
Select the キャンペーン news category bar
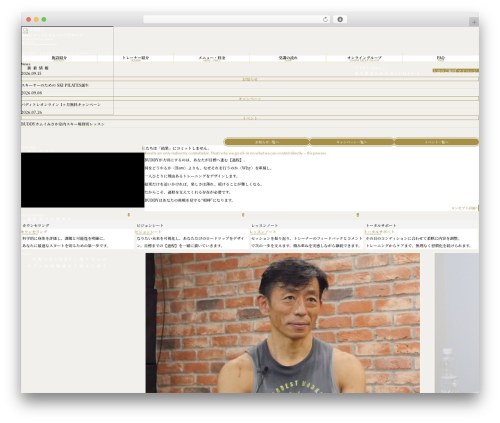click(x=250, y=99)
